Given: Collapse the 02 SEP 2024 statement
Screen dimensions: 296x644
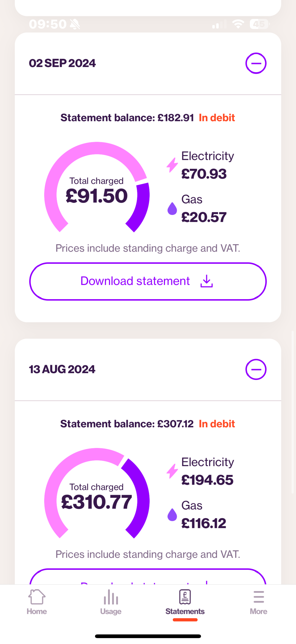Looking at the screenshot, I should coord(256,63).
